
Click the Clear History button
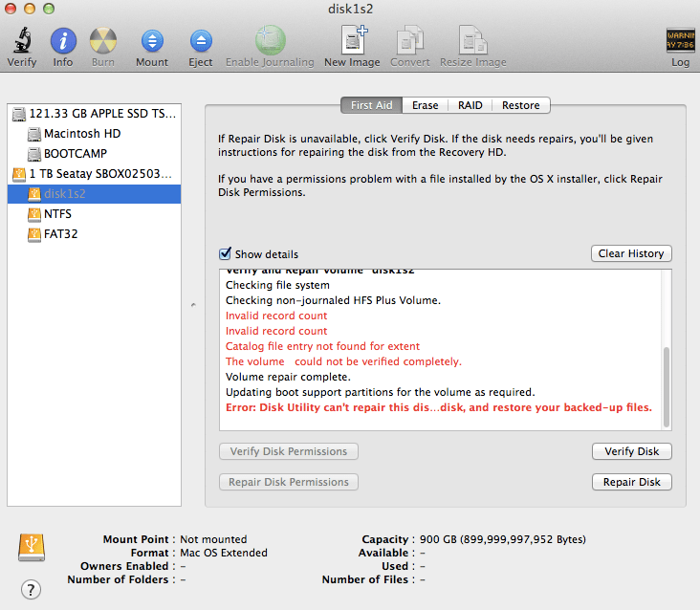tap(631, 253)
